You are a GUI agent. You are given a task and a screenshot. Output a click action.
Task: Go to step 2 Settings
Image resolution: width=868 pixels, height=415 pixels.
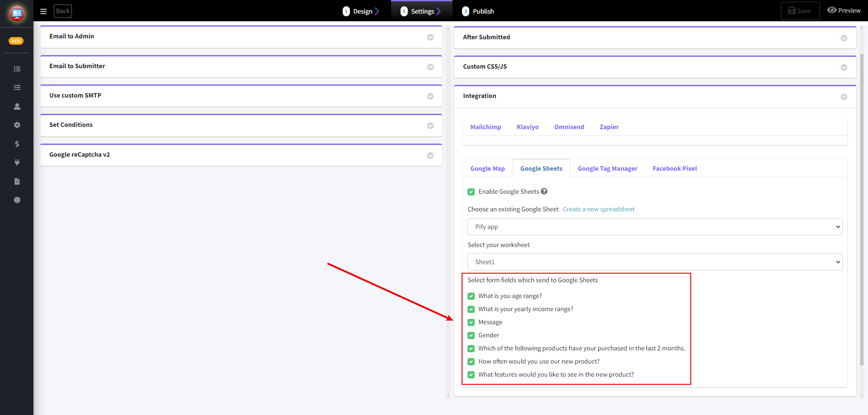(421, 11)
